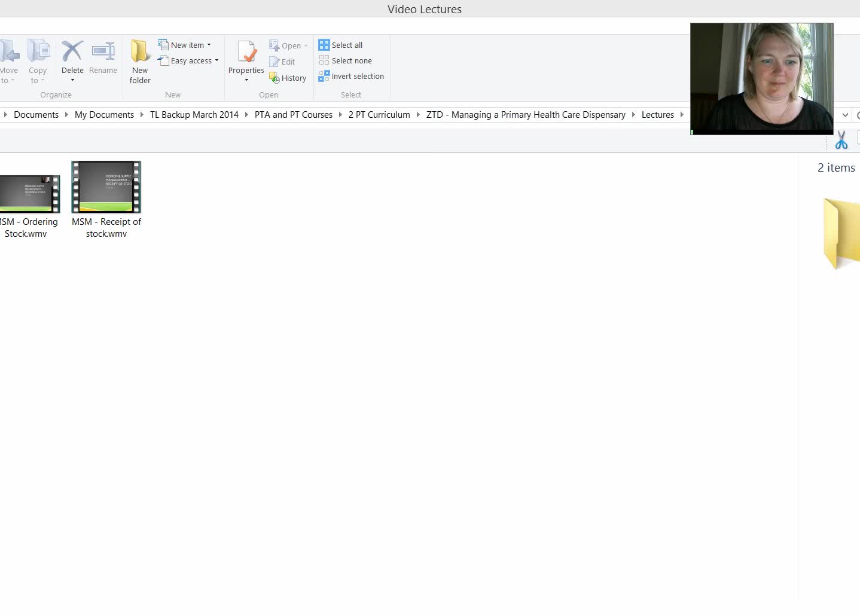Select the MSM - Receipt of stock.wmv video

106,188
